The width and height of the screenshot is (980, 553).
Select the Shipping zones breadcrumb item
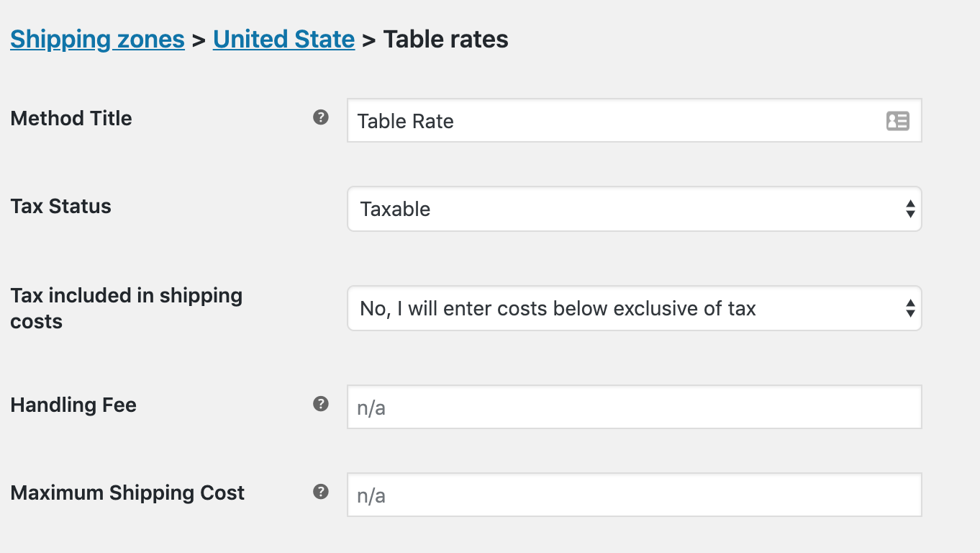[97, 39]
